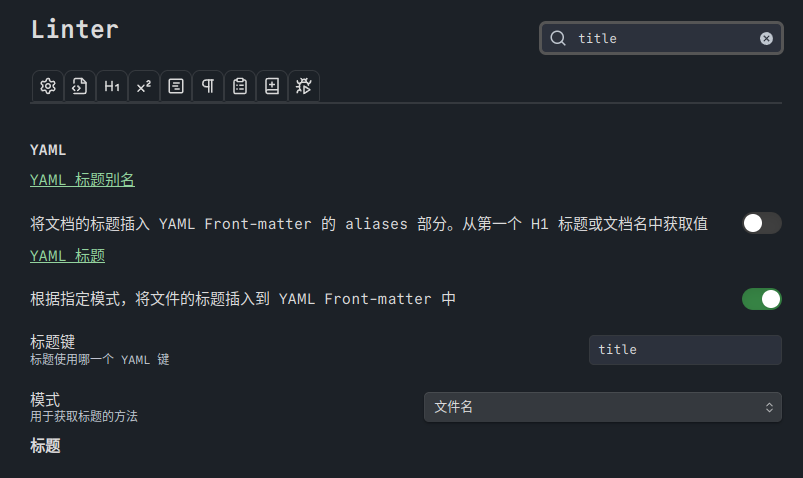The image size is (803, 478).
Task: Open the Content rules text-box tab
Action: click(x=175, y=86)
